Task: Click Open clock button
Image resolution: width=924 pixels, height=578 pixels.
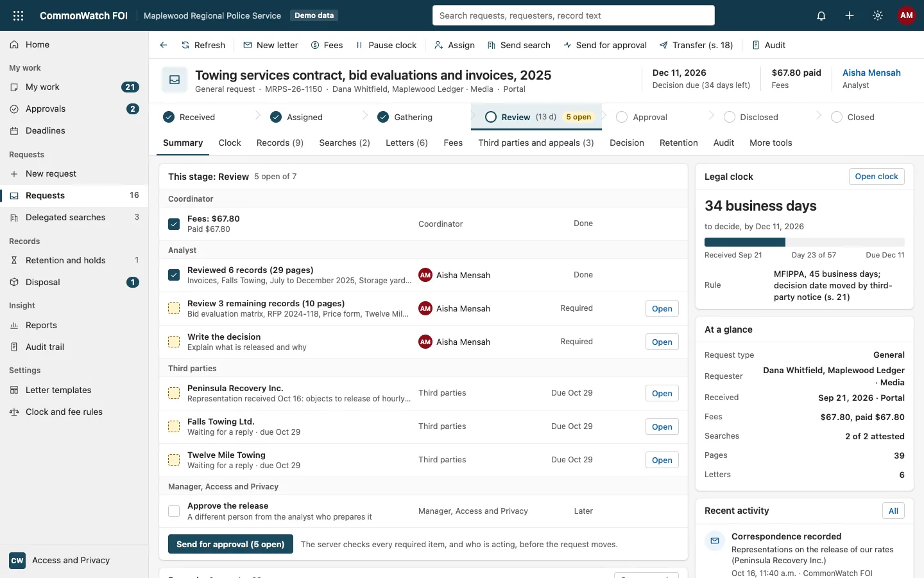Action: (x=877, y=177)
